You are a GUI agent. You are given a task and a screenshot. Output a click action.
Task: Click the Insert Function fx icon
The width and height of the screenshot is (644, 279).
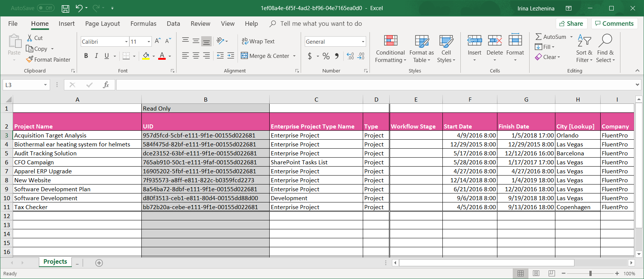pos(106,85)
